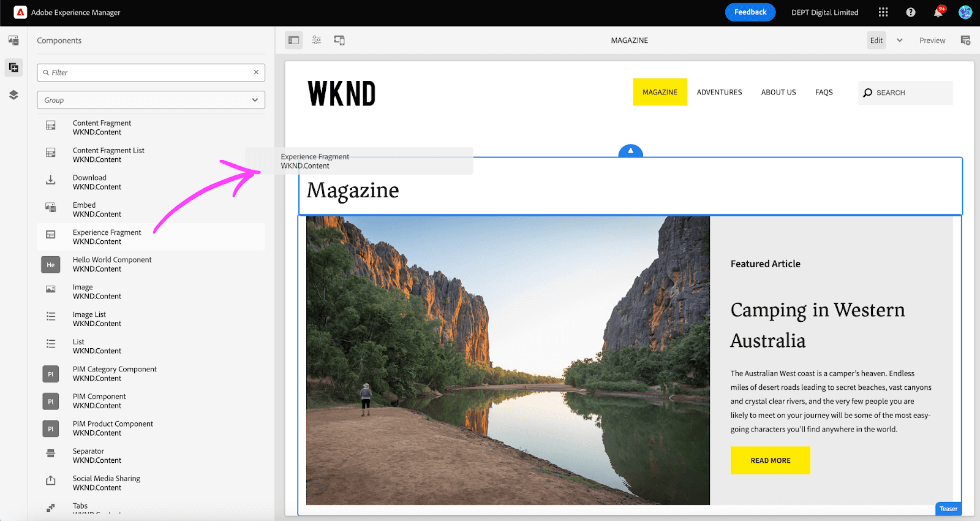
Task: Open the Edit mode chevron dropdown
Action: (900, 40)
